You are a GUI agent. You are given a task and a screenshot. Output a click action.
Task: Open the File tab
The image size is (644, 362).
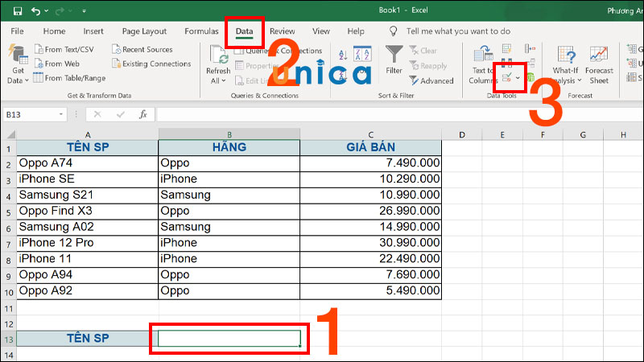click(x=17, y=31)
